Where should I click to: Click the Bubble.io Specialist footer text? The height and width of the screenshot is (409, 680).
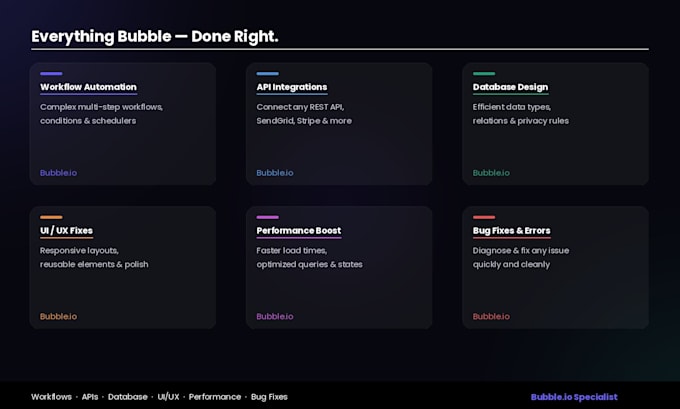[574, 397]
